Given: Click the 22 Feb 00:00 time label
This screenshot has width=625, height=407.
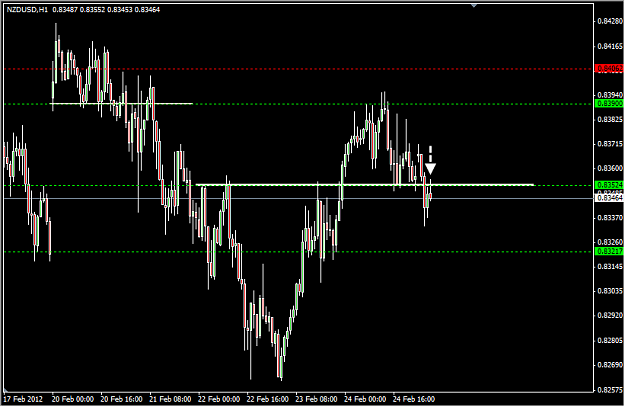Looking at the screenshot, I should 219,399.
